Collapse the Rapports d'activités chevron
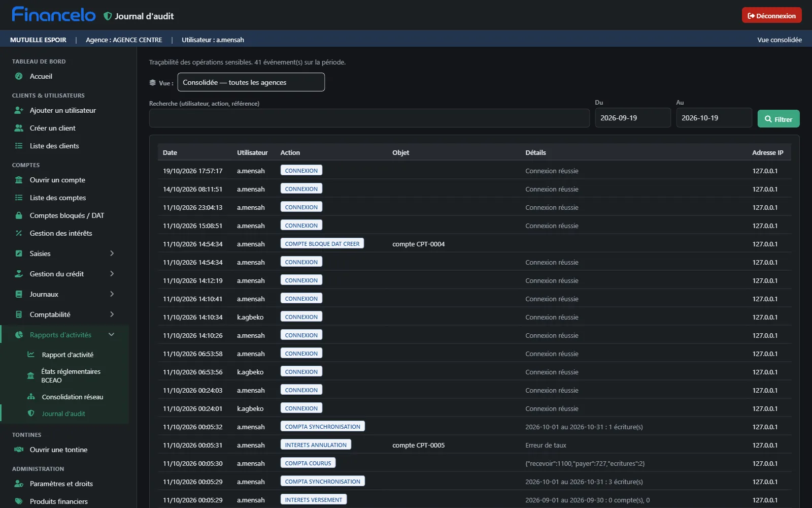 tap(112, 335)
